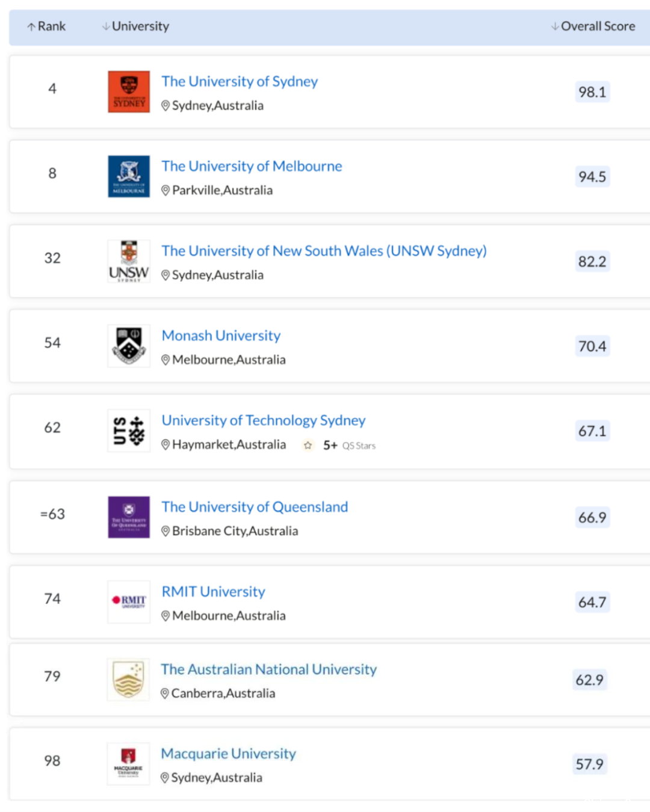Click the Macquarie University logo
This screenshot has height=812, width=650.
pyautogui.click(x=128, y=764)
